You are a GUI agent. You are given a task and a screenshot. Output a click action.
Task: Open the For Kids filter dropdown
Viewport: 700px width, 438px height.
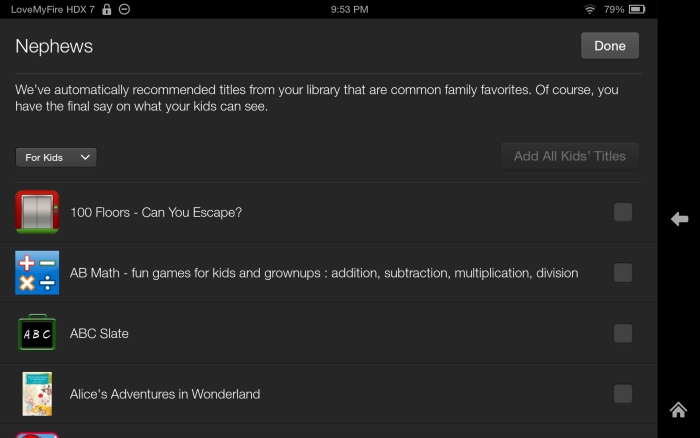tap(56, 158)
